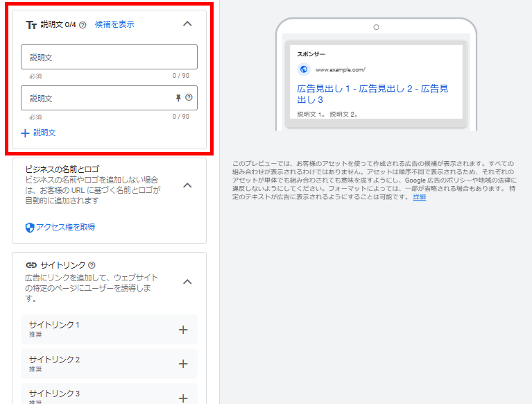Click the pin icon in second 説明文 field

click(x=178, y=98)
